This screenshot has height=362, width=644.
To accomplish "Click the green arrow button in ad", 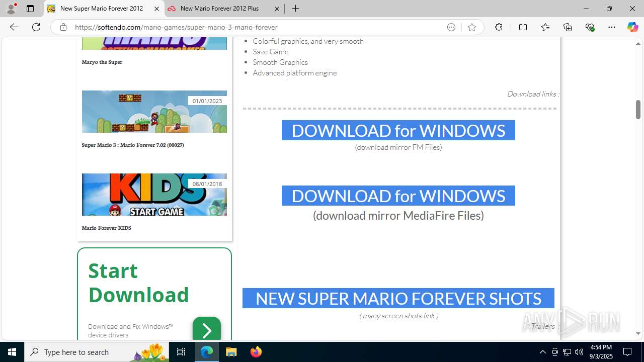I will pos(207,329).
